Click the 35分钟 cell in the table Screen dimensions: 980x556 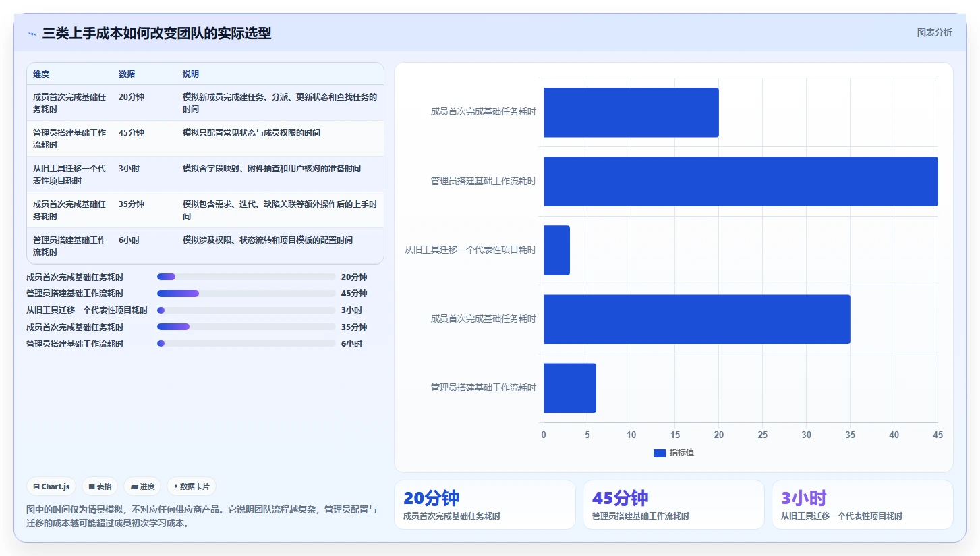point(132,204)
